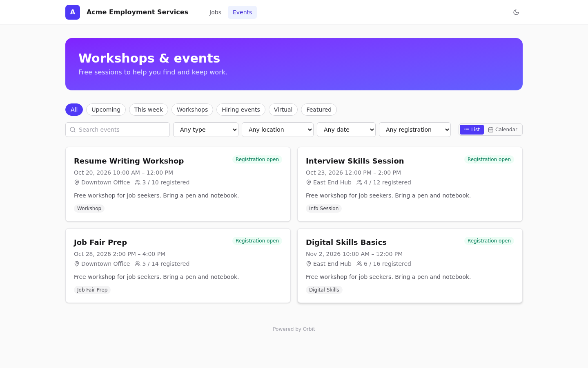The height and width of the screenshot is (368, 588).
Task: Click Registration open badge on Interview Skills Session
Action: pos(489,159)
